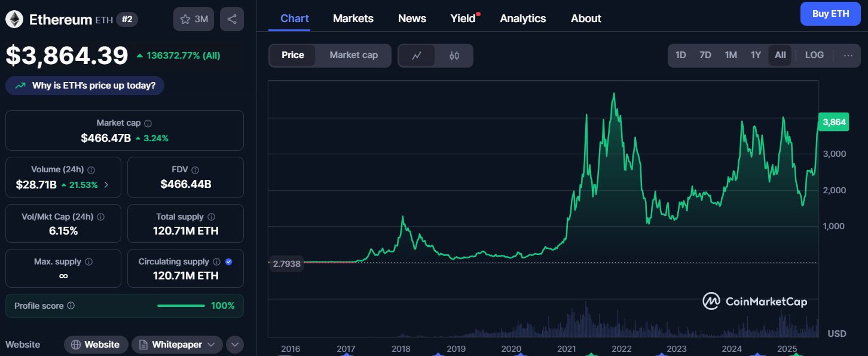Click the Max. supply info icon

(x=88, y=262)
